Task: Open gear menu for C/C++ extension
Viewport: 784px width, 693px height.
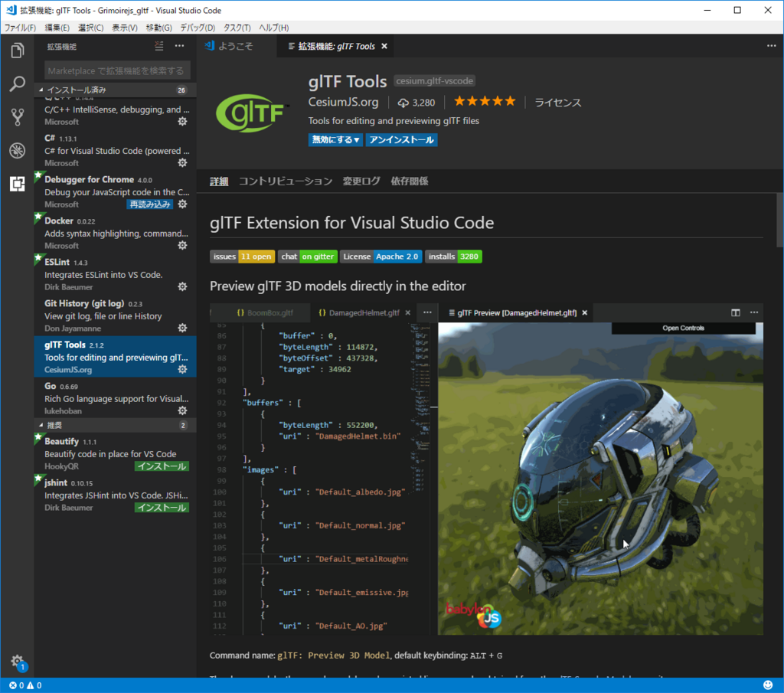Action: 182,122
